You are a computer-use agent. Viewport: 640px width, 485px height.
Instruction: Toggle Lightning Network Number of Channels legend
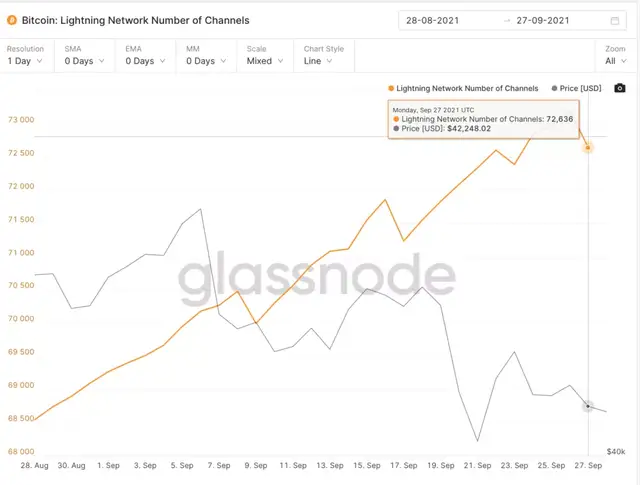(x=463, y=89)
